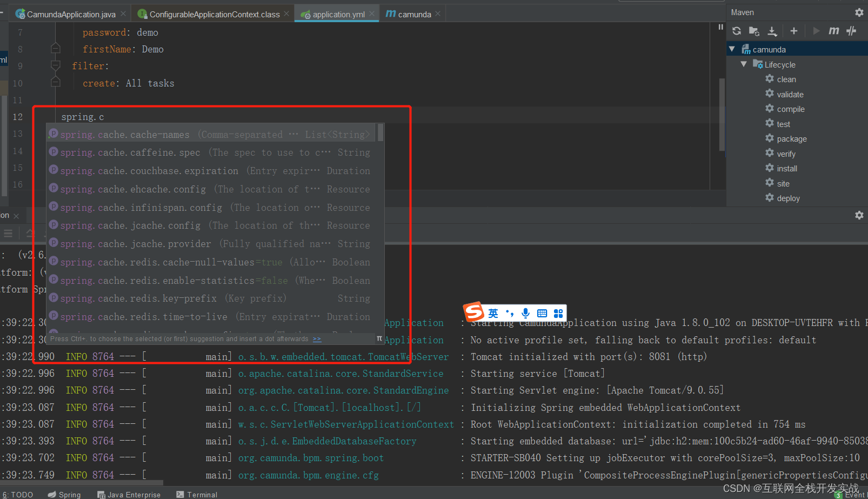Place cursor after 'spring.c' on line 12
Viewport: 868px width, 499px height.
pos(104,117)
